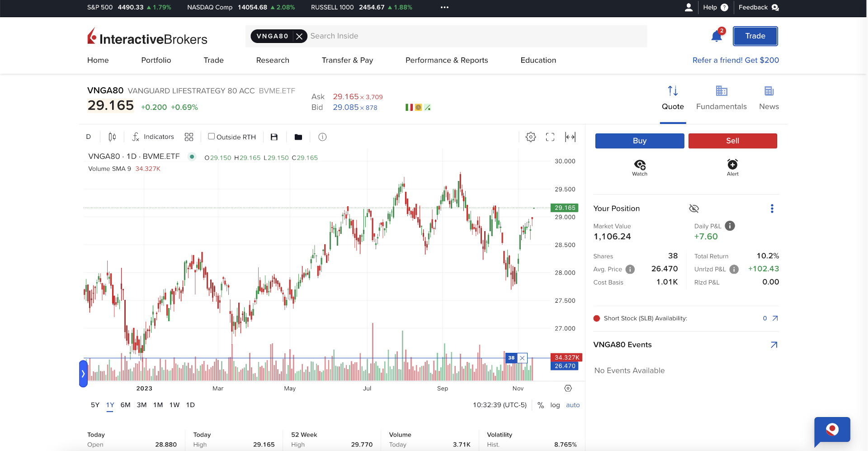This screenshot has height=451, width=868.
Task: Open the chart layout grid selector
Action: pyautogui.click(x=189, y=137)
